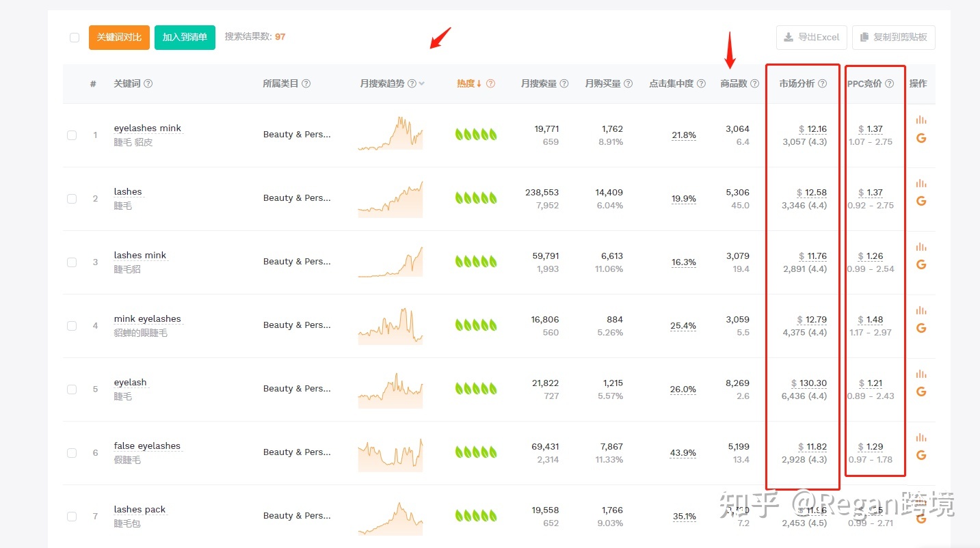Click the 关键词对比 orange button
Viewport: 980px width, 548px height.
pyautogui.click(x=119, y=38)
